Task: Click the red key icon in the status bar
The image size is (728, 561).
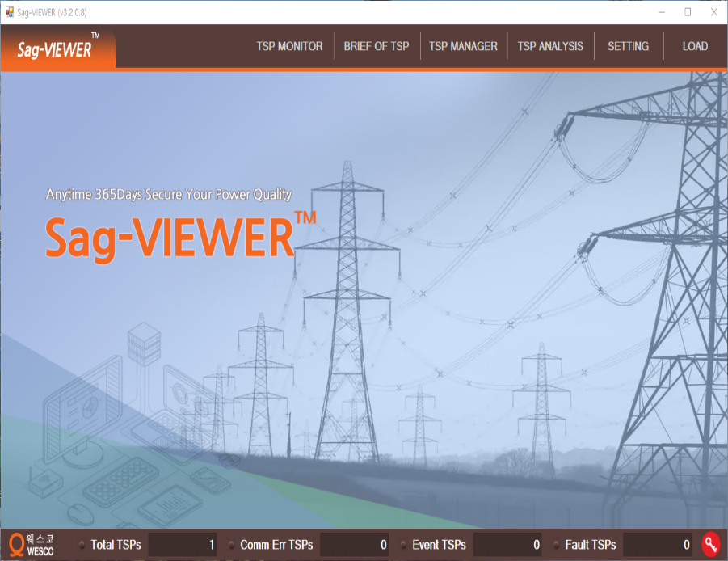Action: pyautogui.click(x=711, y=544)
